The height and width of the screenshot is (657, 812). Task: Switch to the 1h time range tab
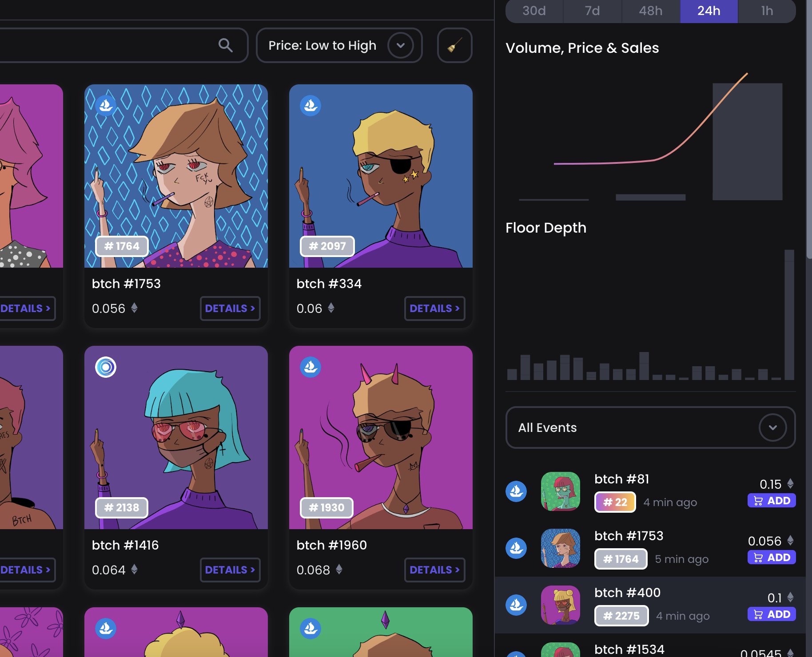pyautogui.click(x=767, y=11)
